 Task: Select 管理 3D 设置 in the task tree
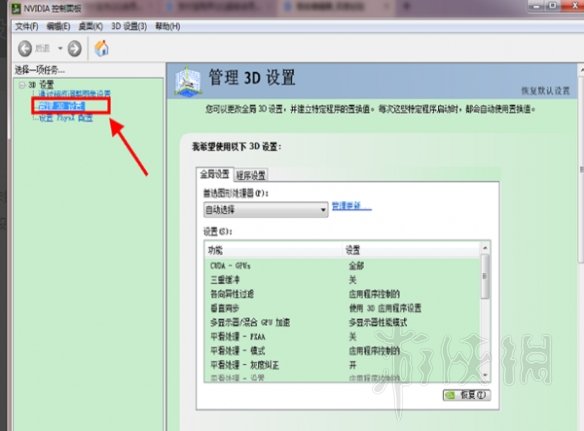(x=62, y=106)
